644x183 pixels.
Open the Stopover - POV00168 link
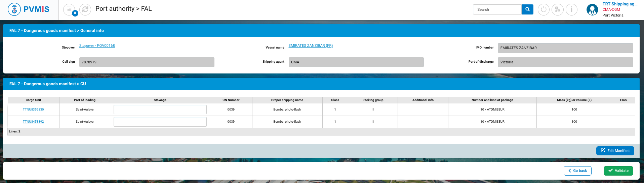coord(97,45)
